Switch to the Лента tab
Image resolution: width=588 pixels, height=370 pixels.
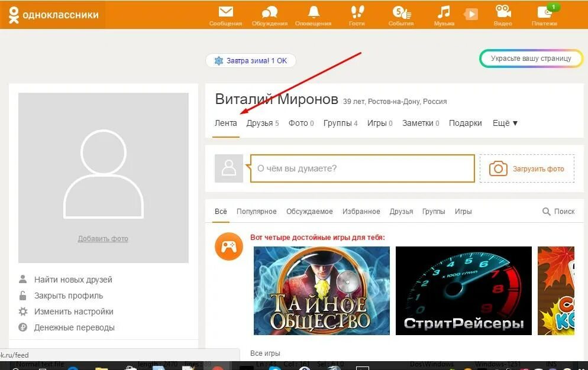pyautogui.click(x=226, y=123)
